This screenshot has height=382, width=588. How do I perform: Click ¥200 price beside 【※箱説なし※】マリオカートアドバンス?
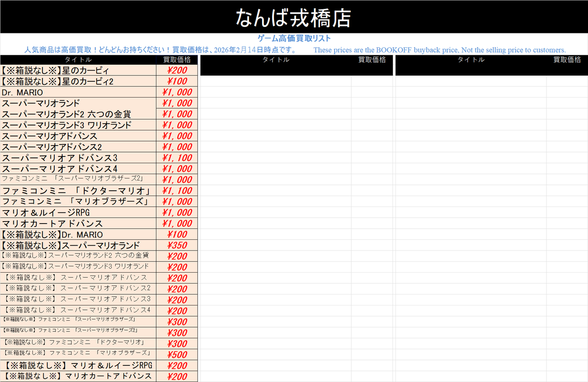(x=177, y=377)
